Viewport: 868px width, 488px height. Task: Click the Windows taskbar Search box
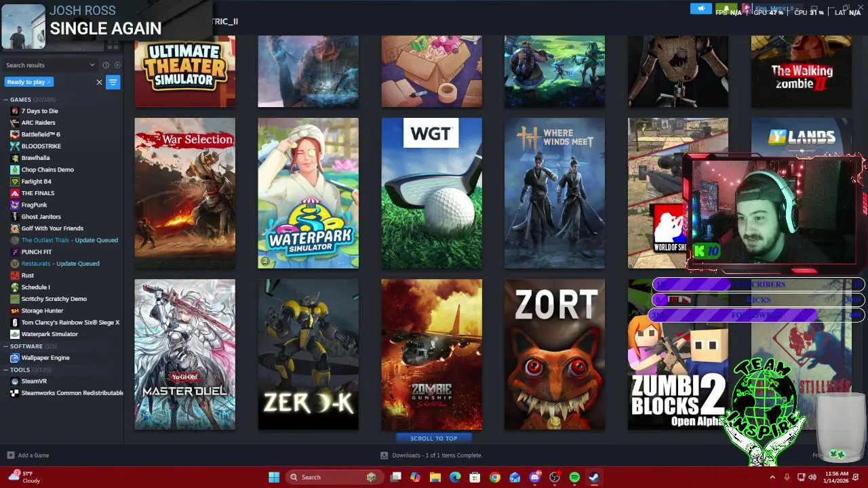(x=334, y=477)
